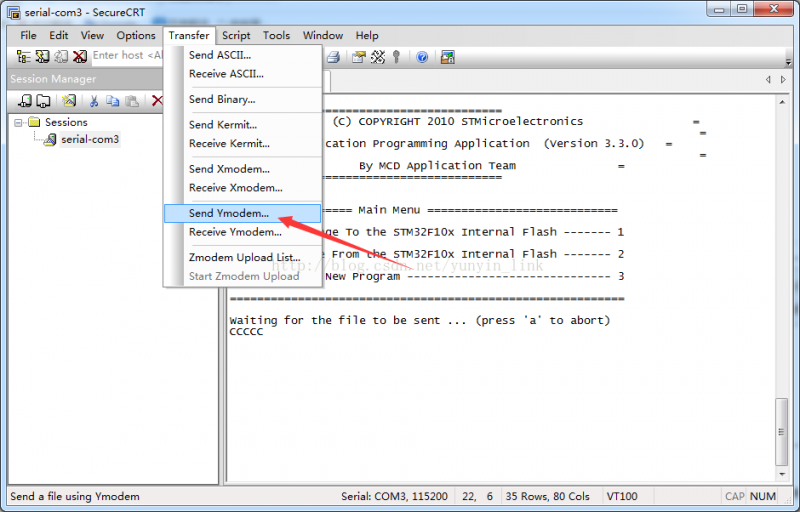Open Session Options toolbar icon

pyautogui.click(x=359, y=57)
